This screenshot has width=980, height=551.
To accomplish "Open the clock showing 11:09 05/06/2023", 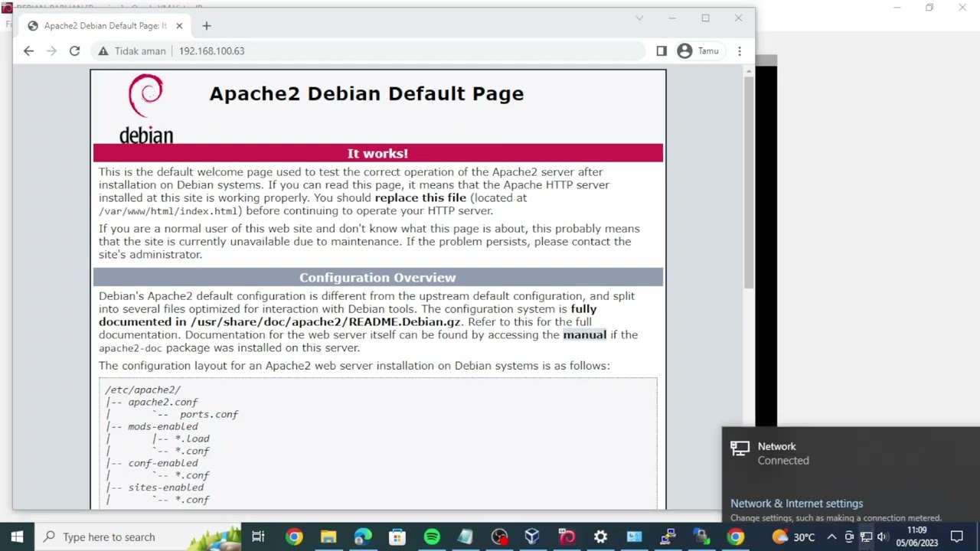I will 916,536.
